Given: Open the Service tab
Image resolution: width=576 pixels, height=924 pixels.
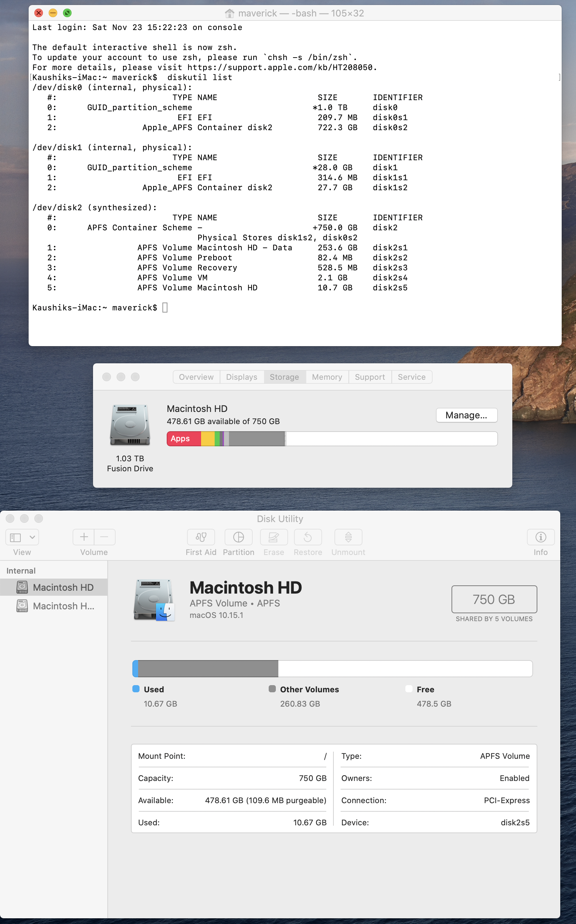Looking at the screenshot, I should pos(412,377).
